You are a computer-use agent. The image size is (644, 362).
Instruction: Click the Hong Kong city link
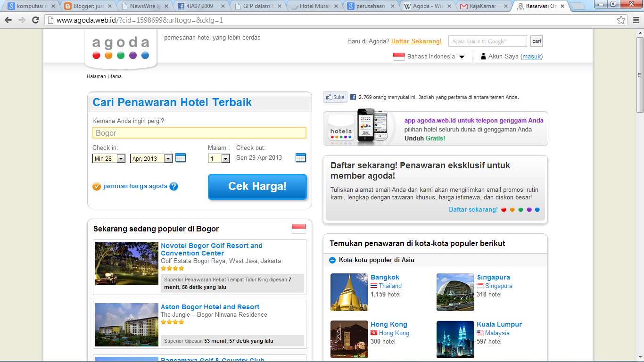coord(389,324)
